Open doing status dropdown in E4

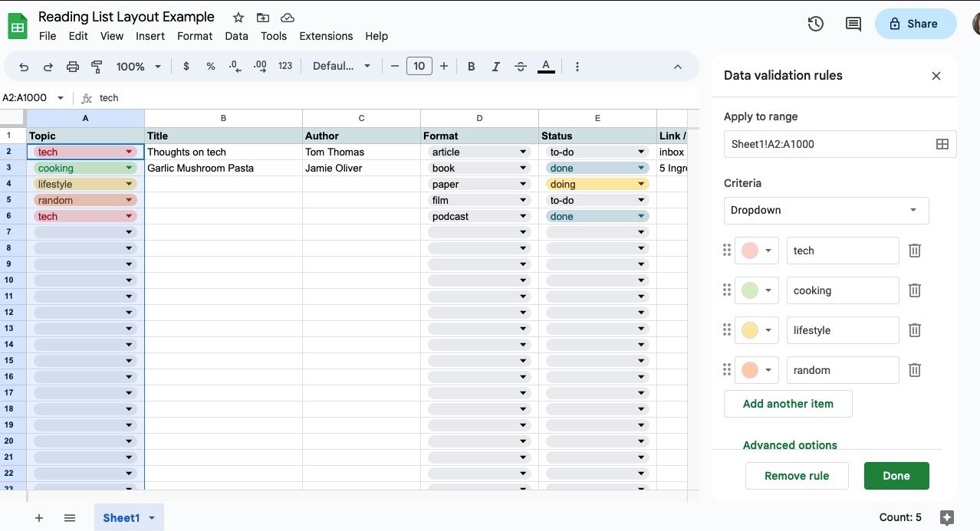point(641,185)
